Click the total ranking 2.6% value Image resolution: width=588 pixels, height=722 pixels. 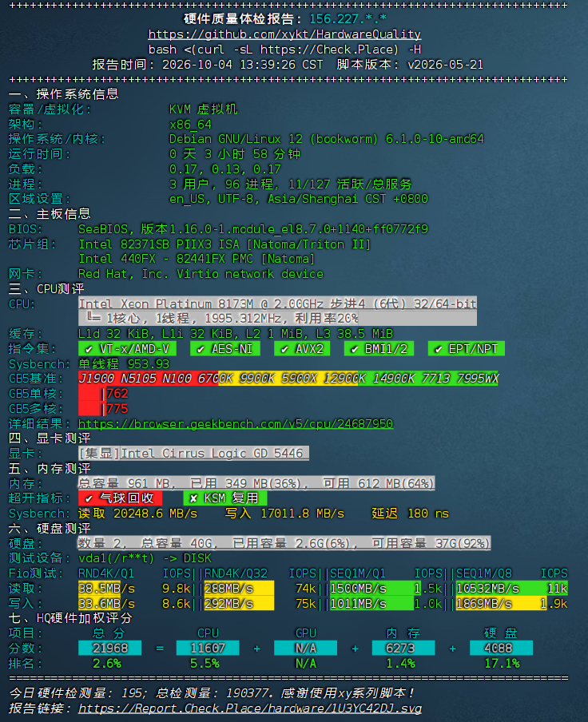pos(106,663)
